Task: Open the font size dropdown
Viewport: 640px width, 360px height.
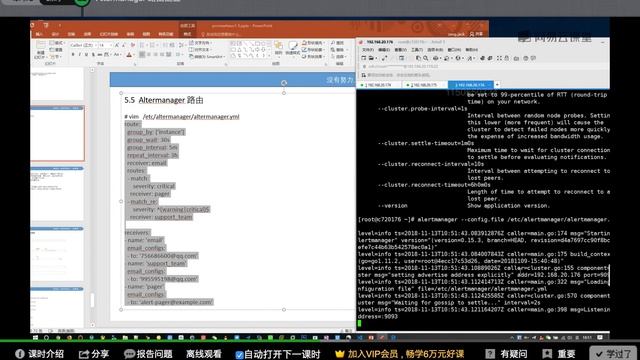Action: tap(105, 45)
